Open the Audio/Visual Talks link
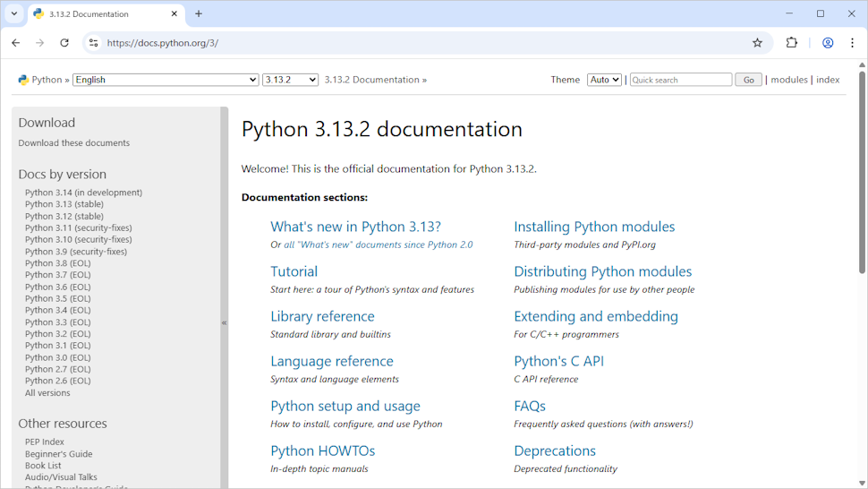Image resolution: width=868 pixels, height=489 pixels. tap(61, 477)
